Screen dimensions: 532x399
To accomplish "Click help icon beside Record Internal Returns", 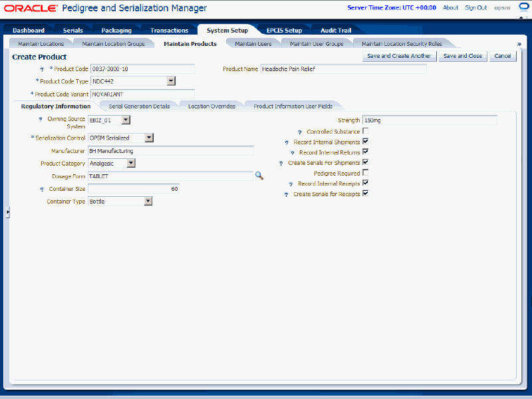I will (x=292, y=153).
